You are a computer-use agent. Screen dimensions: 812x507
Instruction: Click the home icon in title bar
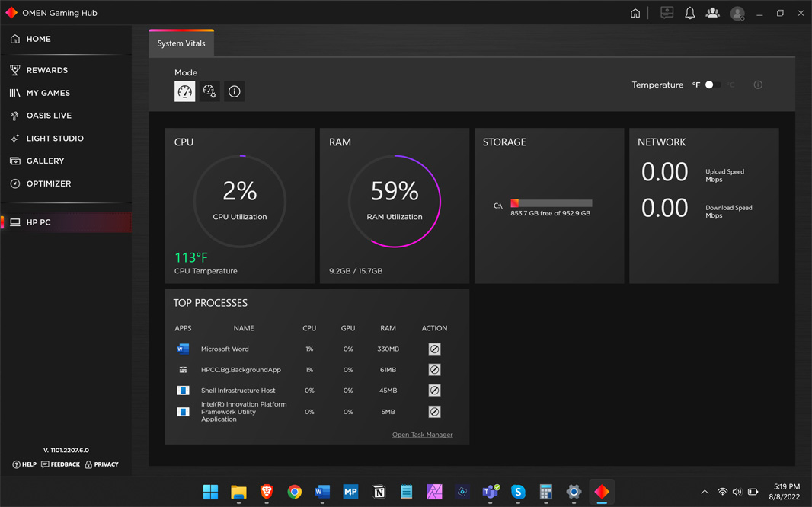point(635,13)
